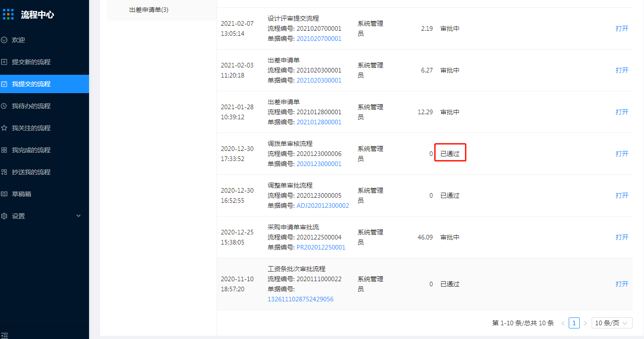Click 第 1-10 条/总共 10 条 text

(x=523, y=323)
